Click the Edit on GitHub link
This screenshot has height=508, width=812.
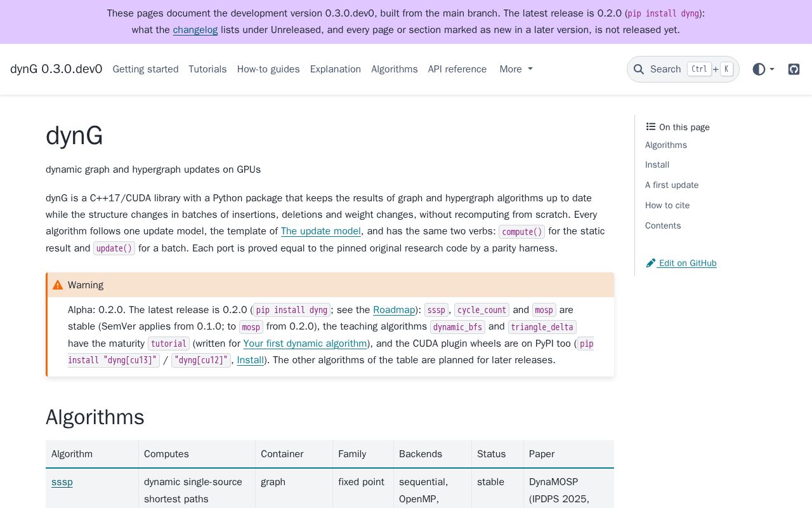681,263
